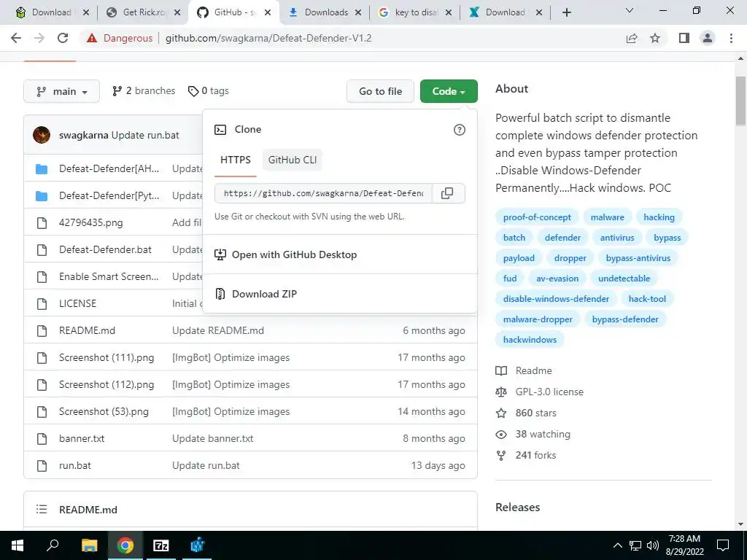747x560 pixels.
Task: Click the page vertical scrollbar thumb
Action: [741, 101]
